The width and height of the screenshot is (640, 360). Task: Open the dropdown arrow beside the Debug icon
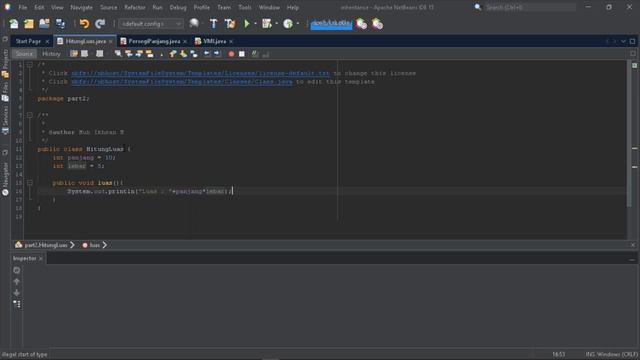[277, 24]
